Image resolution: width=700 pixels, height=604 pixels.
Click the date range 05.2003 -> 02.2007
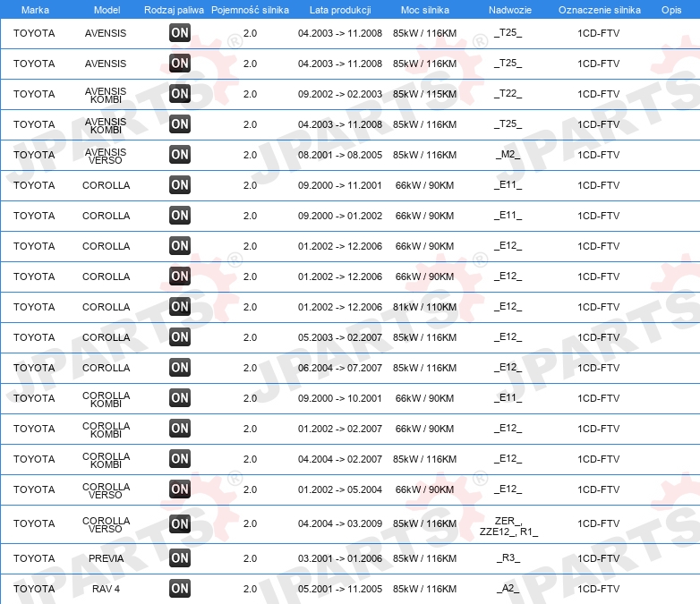(x=340, y=337)
